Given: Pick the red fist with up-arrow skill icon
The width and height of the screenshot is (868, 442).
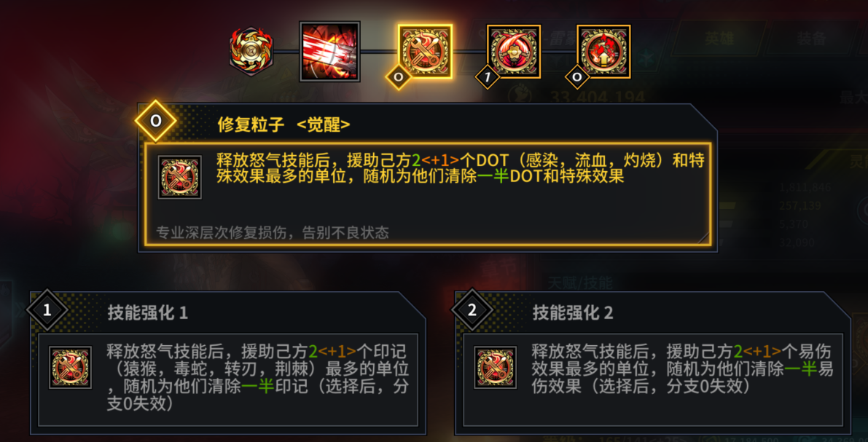Looking at the screenshot, I should [603, 52].
